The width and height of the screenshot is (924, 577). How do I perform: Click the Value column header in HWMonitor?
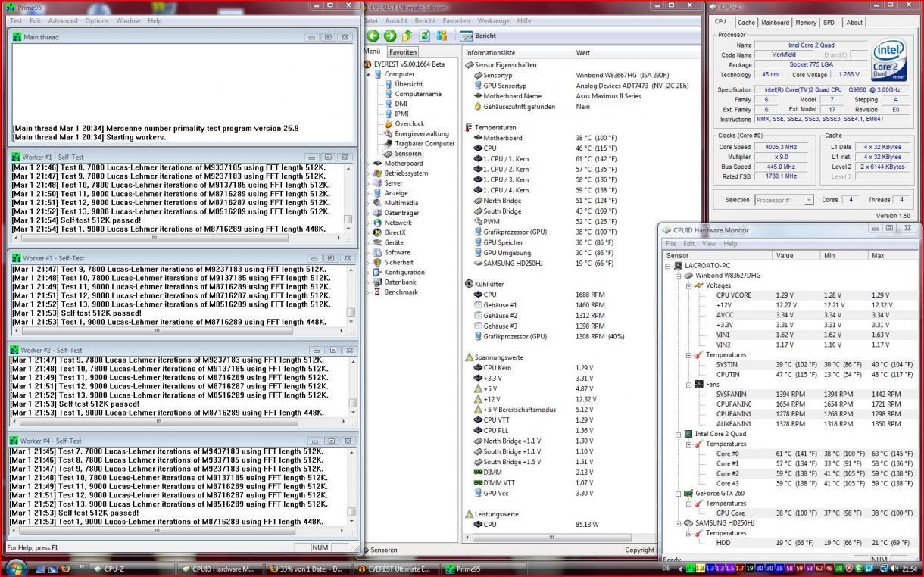(798, 255)
